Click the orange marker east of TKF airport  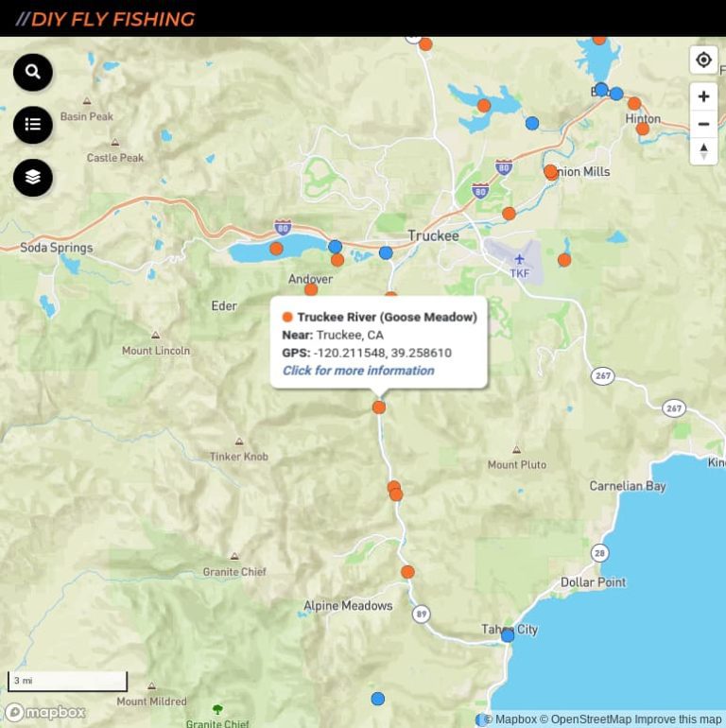564,260
